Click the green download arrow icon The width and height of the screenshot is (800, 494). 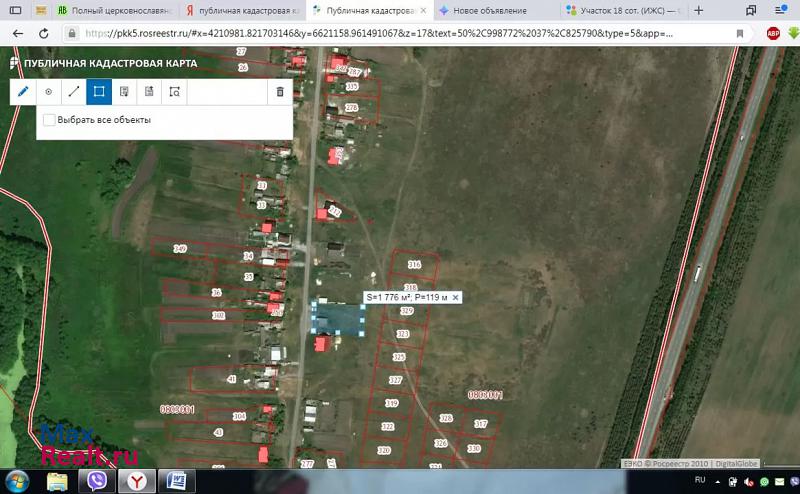(x=792, y=33)
